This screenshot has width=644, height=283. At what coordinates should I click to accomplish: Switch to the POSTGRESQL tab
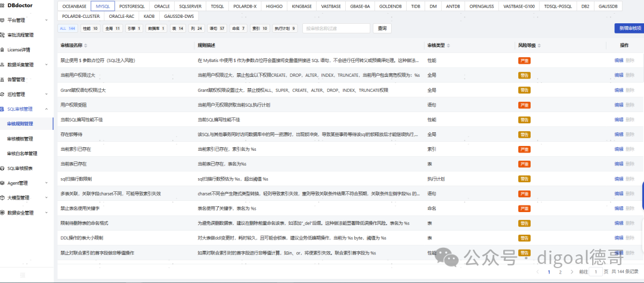132,7
